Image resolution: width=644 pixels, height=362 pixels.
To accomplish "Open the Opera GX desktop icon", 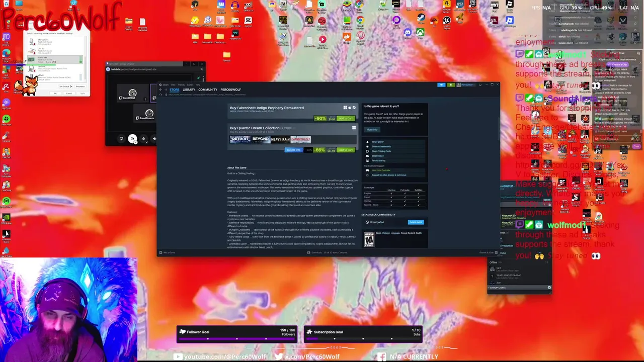I will tap(361, 35).
